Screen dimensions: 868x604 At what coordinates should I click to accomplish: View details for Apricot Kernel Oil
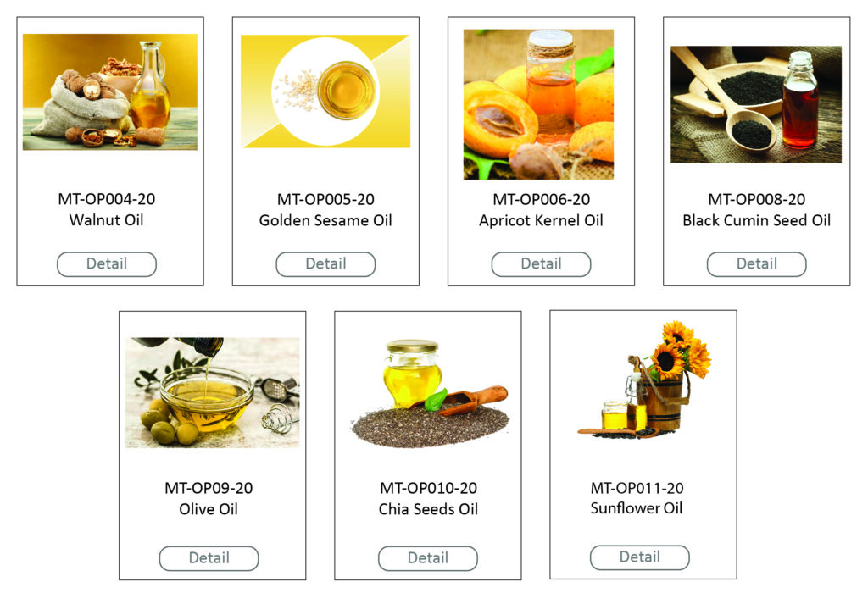pos(541,263)
